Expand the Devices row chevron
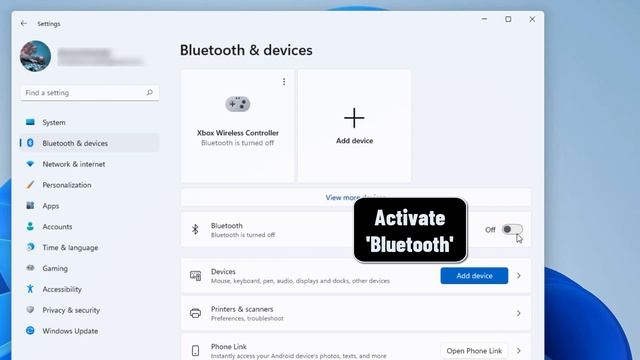 coord(519,276)
